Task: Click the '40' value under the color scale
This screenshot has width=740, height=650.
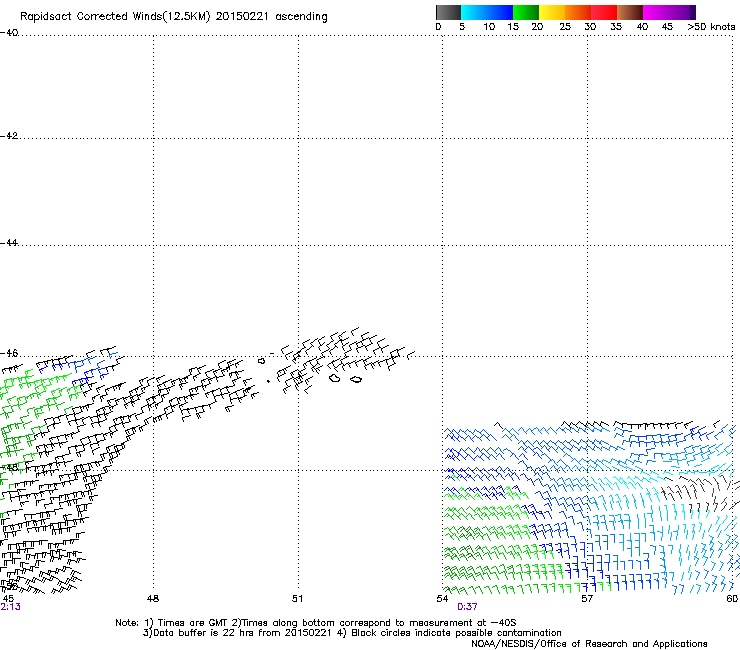Action: tap(642, 27)
